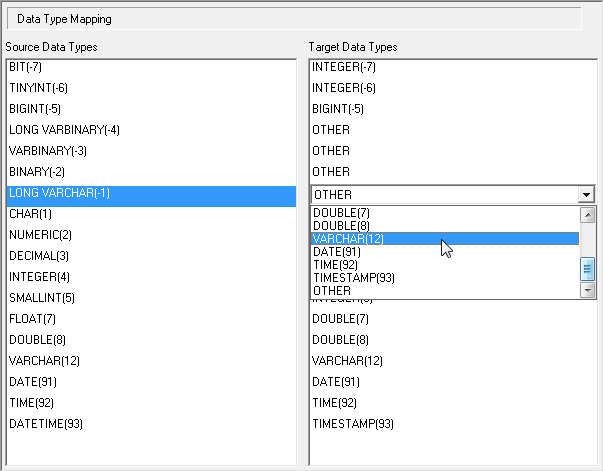Select SMALLINT(5) source data type

point(42,298)
